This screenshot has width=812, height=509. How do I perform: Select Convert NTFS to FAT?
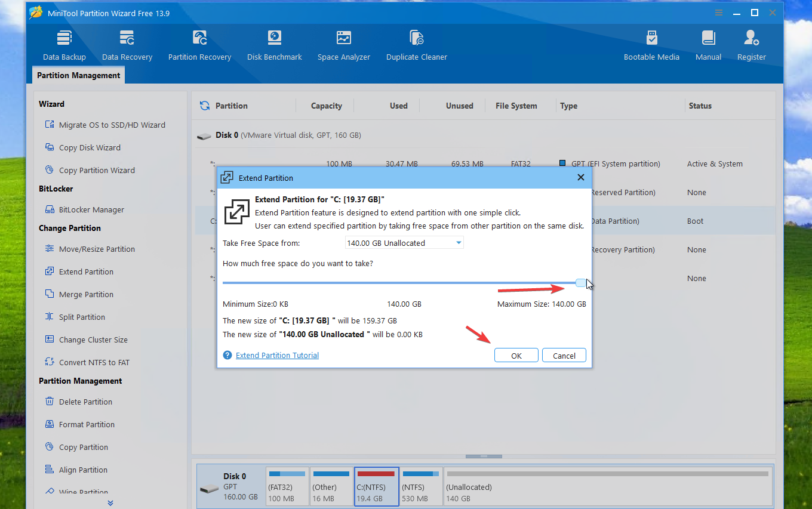click(87, 362)
